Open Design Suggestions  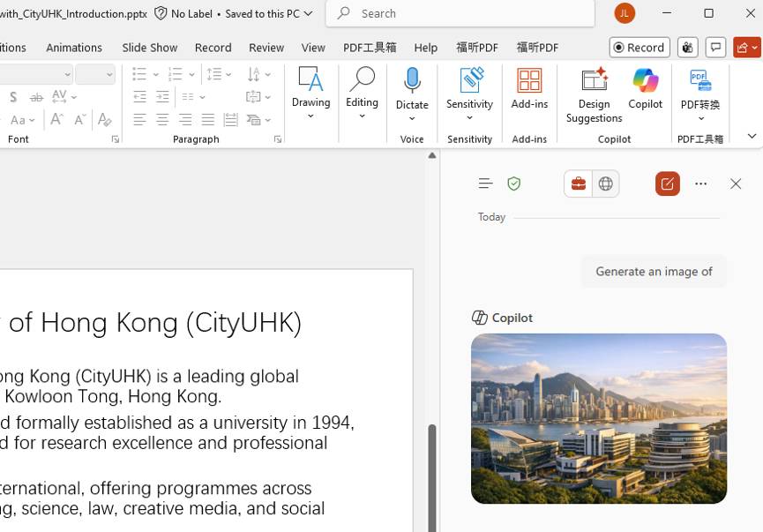595,95
